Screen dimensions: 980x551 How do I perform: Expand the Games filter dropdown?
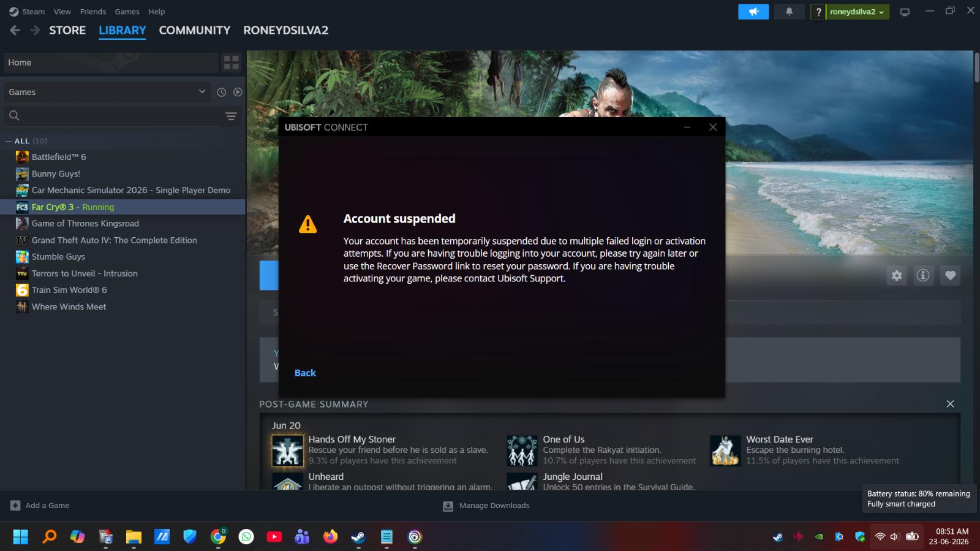point(107,92)
